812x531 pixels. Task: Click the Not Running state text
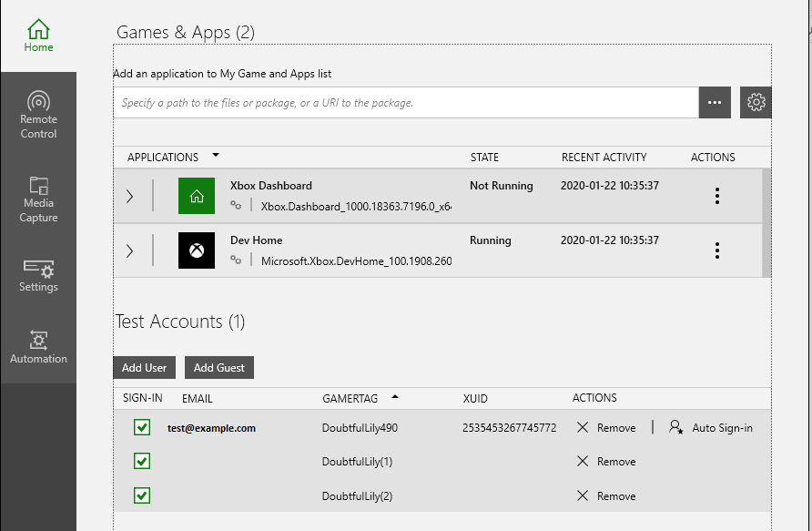502,186
